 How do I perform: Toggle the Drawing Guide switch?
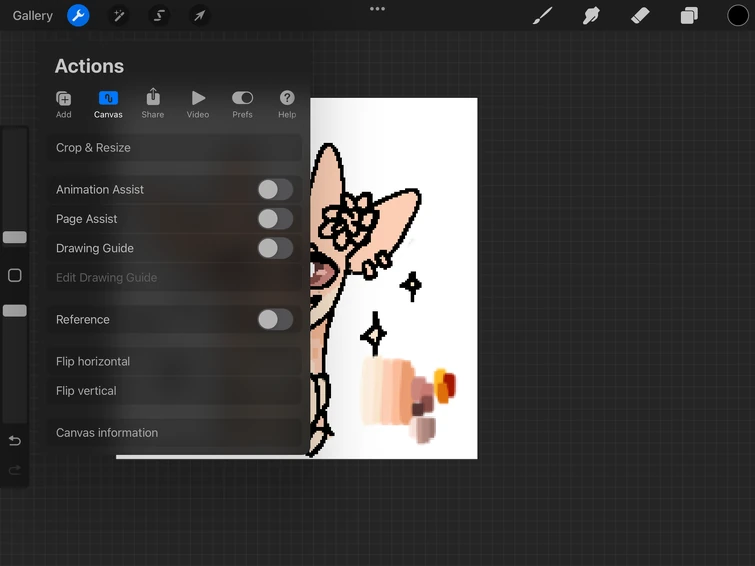click(x=274, y=248)
